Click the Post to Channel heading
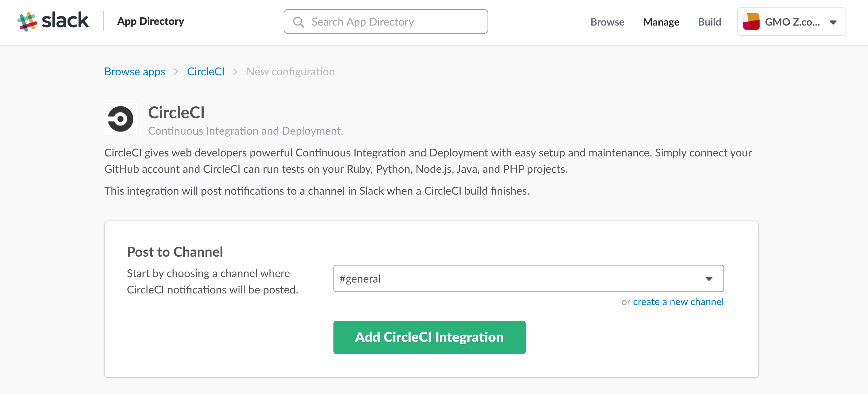Image resolution: width=868 pixels, height=394 pixels. tap(175, 252)
